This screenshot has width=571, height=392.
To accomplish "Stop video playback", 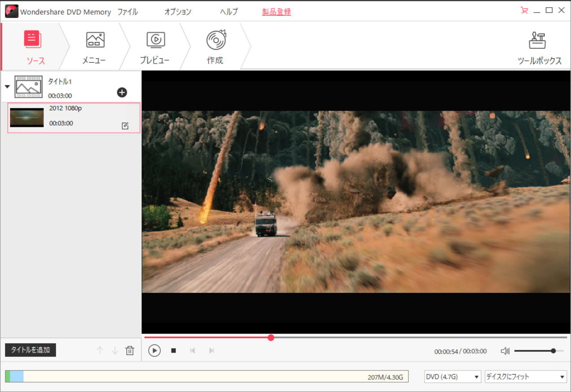I will [x=173, y=351].
